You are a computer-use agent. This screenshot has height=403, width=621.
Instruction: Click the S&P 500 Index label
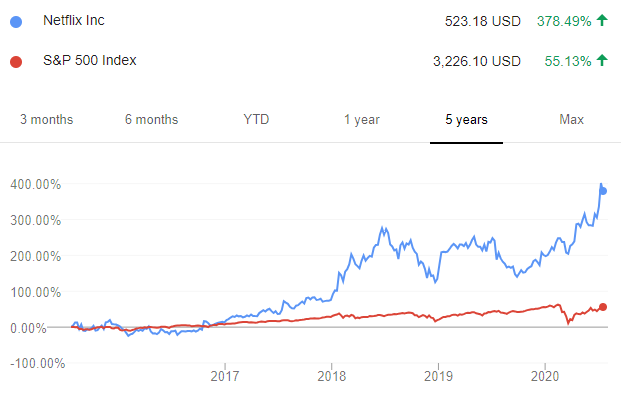click(x=90, y=60)
